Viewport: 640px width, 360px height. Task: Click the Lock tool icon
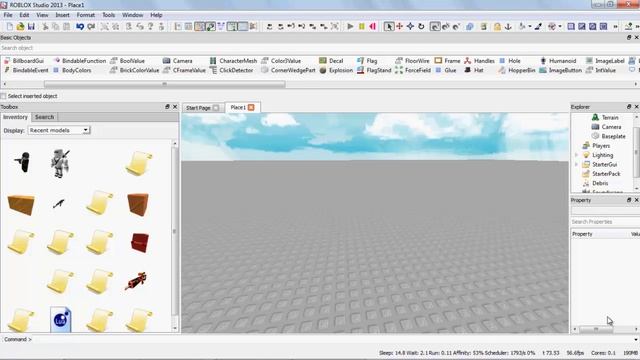pos(497,27)
